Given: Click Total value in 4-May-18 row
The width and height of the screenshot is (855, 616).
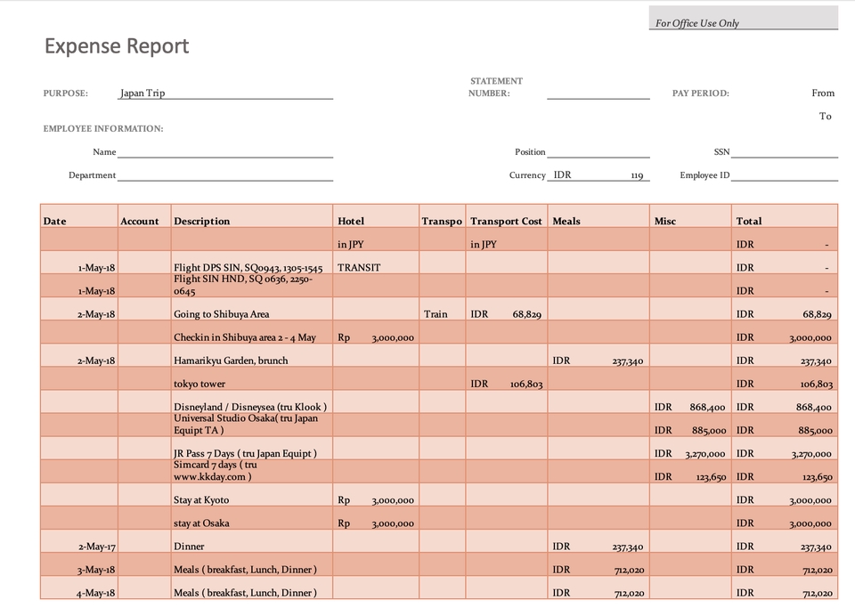Looking at the screenshot, I should 785,588.
